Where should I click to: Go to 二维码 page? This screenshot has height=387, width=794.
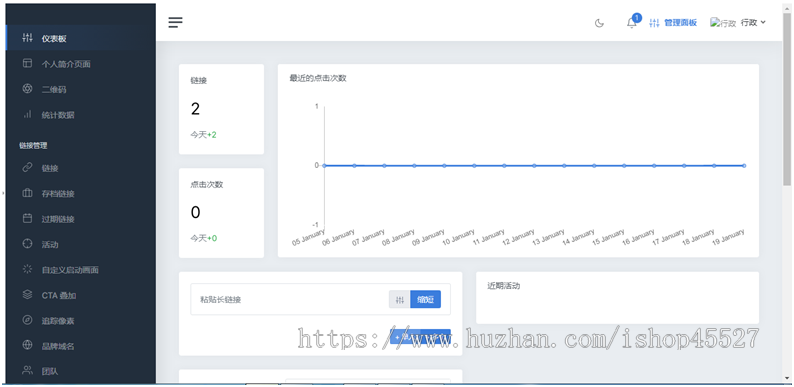click(81, 89)
